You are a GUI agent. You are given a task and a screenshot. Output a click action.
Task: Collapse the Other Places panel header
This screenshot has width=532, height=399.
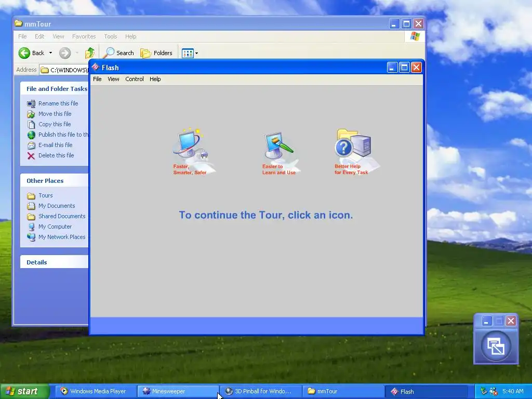pyautogui.click(x=54, y=180)
